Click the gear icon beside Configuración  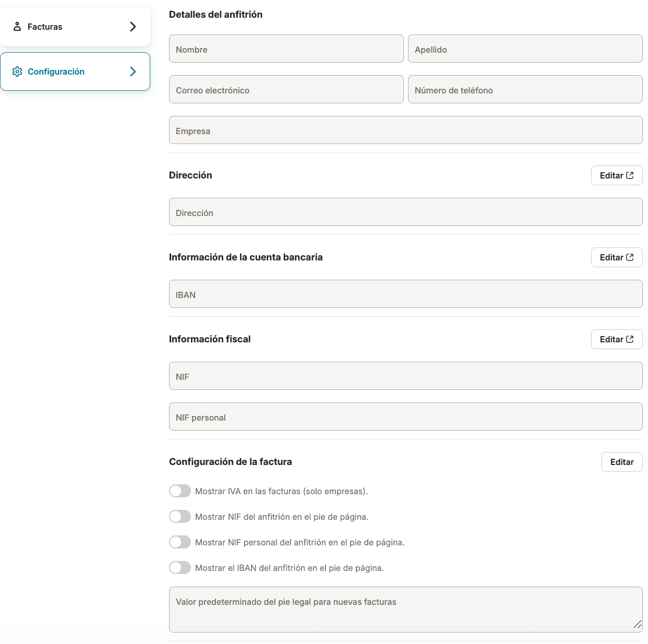[17, 71]
